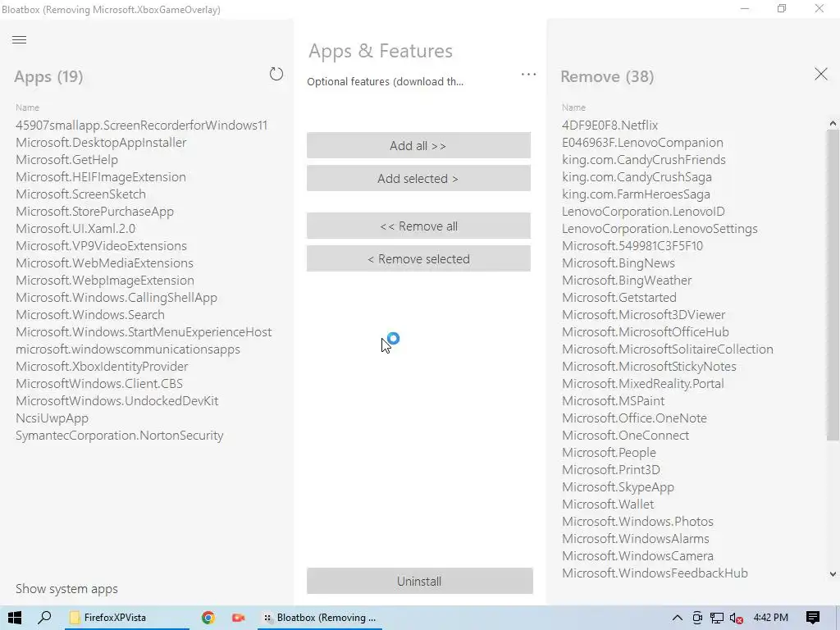Screen dimensions: 840x630
Task: Select Microsoft.BingWeather
Action: tap(626, 281)
